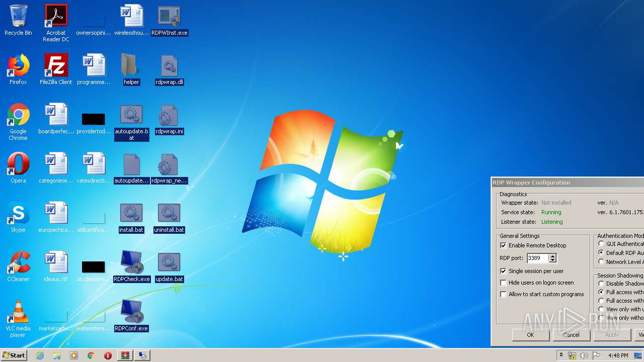Select the programme... Word document icon

(94, 69)
